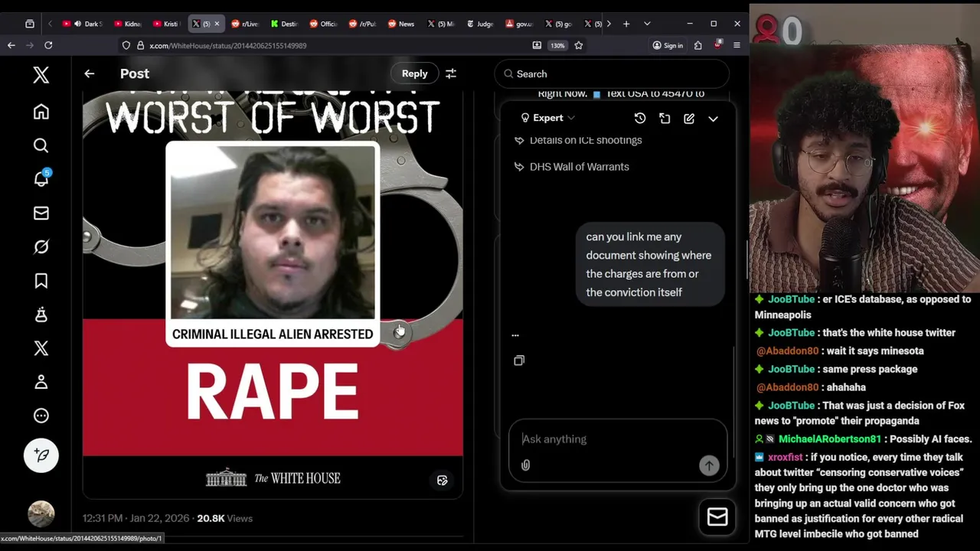
Task: Open the Expert mode dropdown
Action: [547, 118]
